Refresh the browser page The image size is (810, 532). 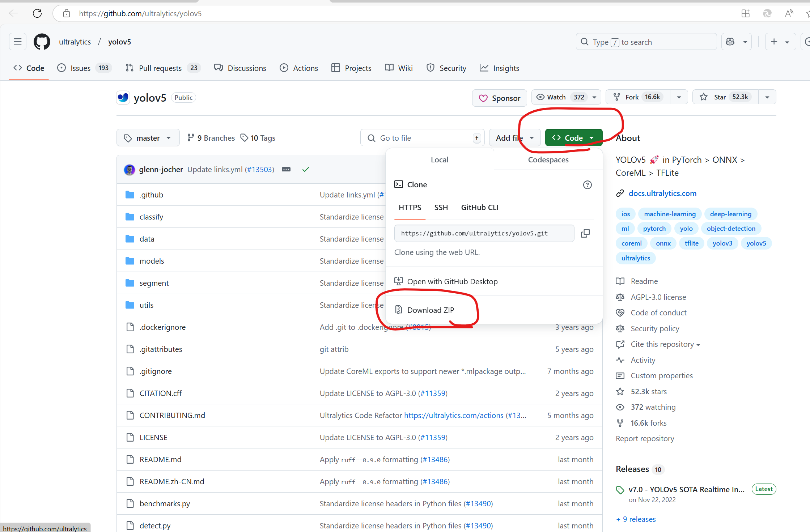pyautogui.click(x=37, y=14)
